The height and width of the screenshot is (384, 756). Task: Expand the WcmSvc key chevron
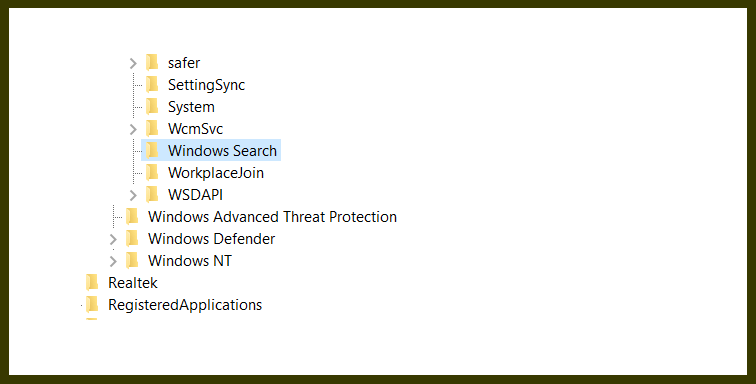(133, 129)
